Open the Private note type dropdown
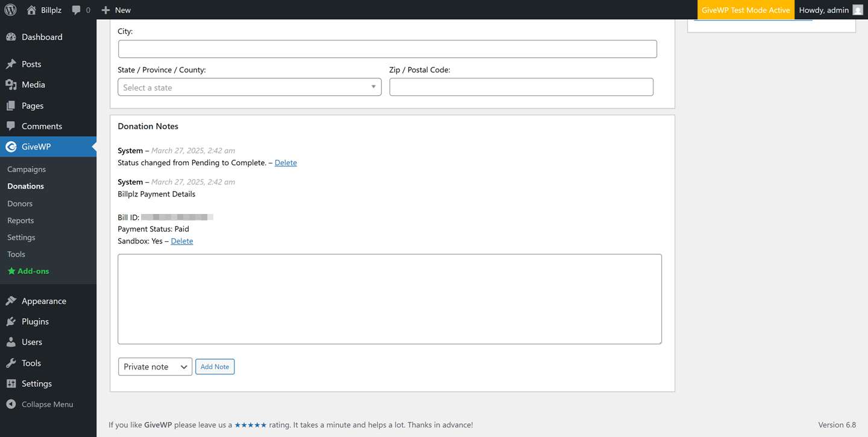Image resolution: width=868 pixels, height=437 pixels. pyautogui.click(x=155, y=366)
